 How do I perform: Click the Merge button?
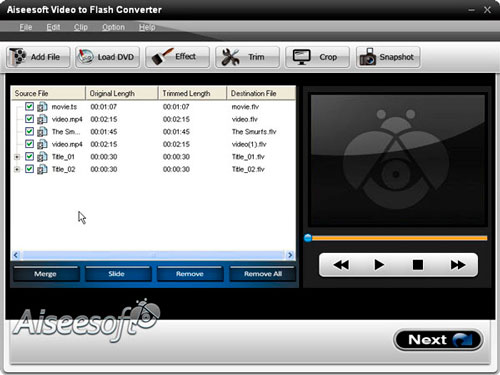46,274
